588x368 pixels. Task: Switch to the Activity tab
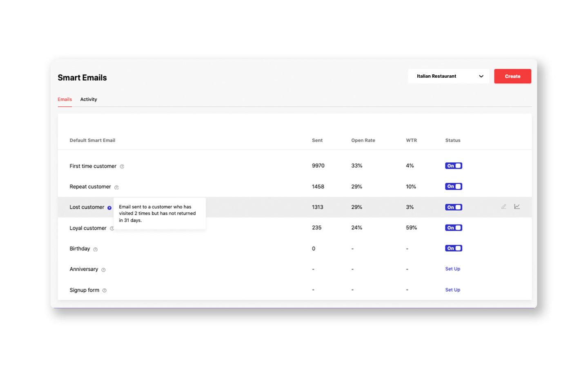(89, 99)
